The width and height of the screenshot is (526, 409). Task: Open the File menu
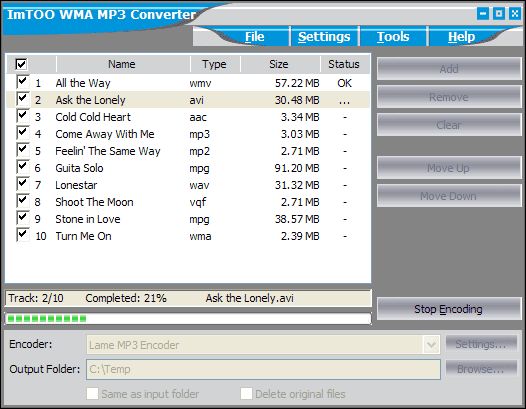(255, 37)
